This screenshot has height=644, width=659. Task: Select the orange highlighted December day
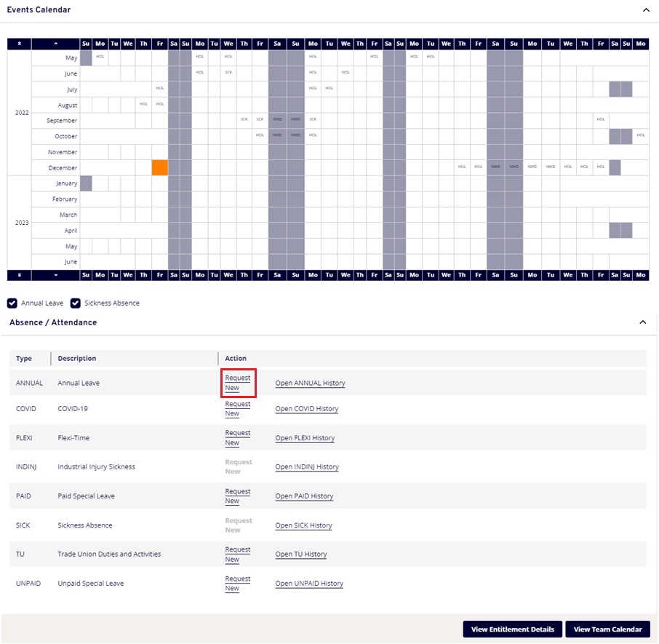click(160, 167)
